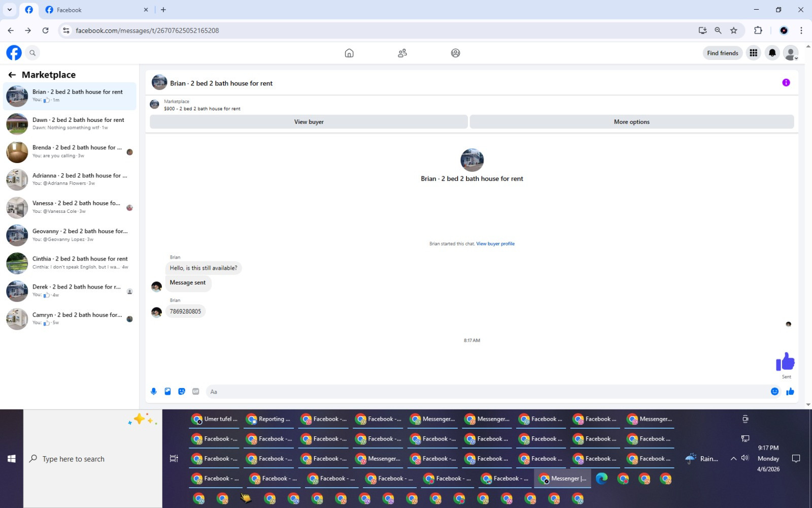Open the Groups icon in top navigation
This screenshot has width=812, height=508.
[456, 53]
